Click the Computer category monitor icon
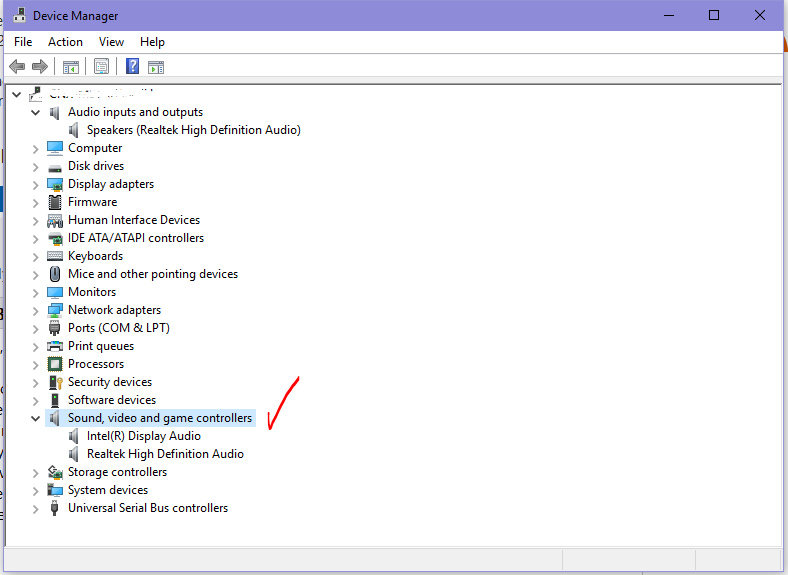788x575 pixels. point(55,148)
